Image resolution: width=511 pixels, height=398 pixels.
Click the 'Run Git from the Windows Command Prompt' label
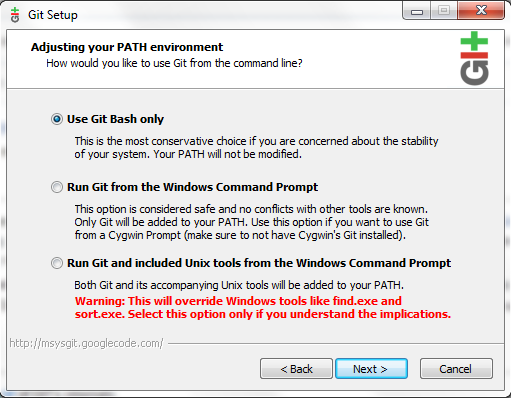point(192,187)
